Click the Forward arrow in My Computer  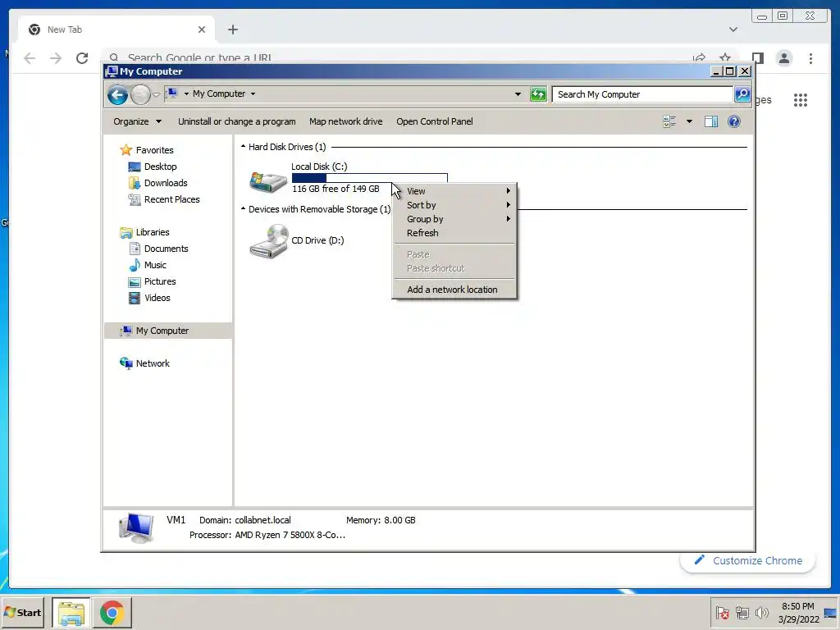point(140,95)
